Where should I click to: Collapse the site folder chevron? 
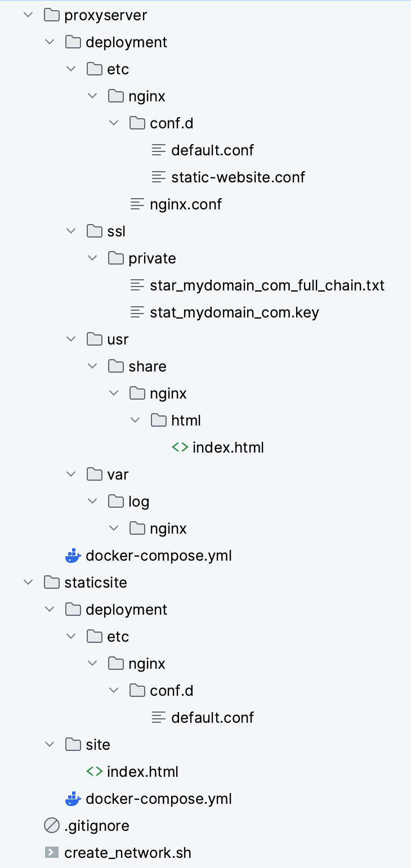click(x=50, y=745)
